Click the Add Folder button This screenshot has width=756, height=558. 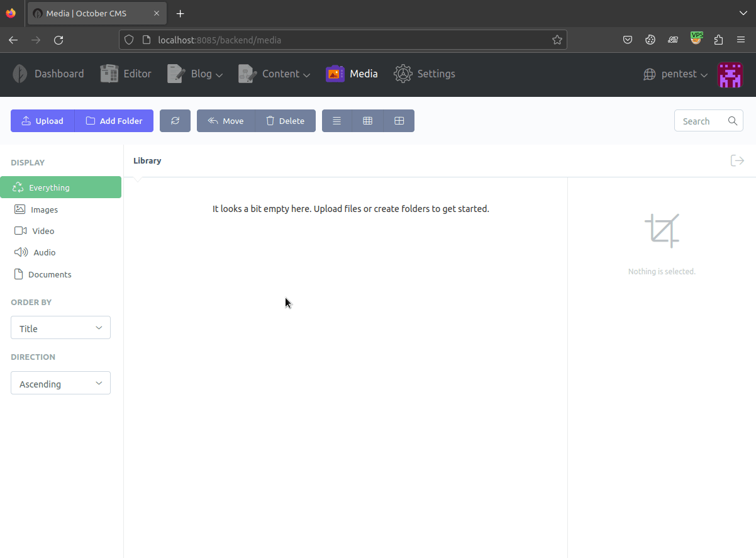click(113, 120)
